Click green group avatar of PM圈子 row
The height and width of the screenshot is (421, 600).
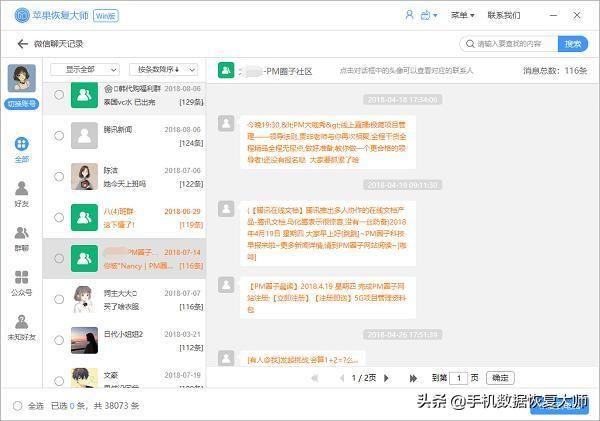85,258
